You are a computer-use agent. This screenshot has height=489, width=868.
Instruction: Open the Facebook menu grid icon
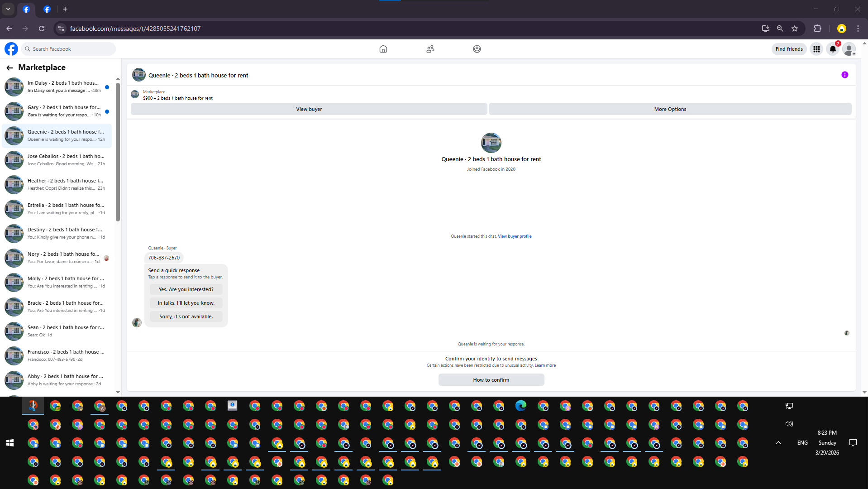click(816, 49)
